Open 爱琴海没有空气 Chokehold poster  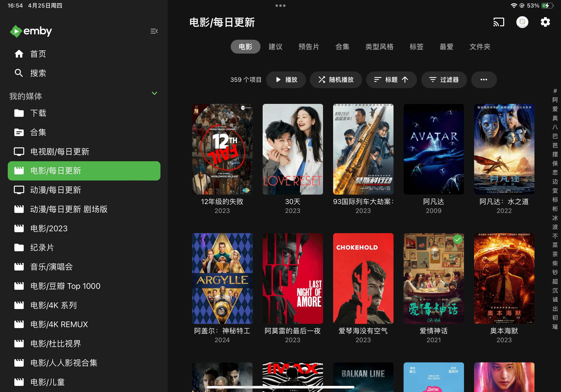click(363, 278)
